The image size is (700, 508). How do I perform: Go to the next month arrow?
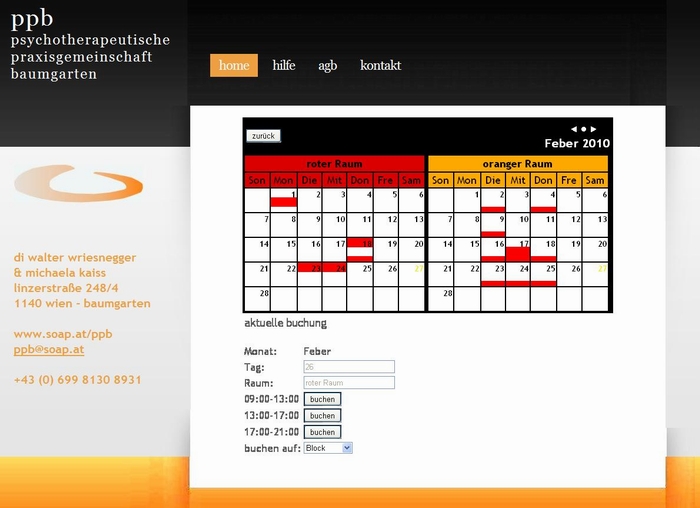pyautogui.click(x=593, y=129)
